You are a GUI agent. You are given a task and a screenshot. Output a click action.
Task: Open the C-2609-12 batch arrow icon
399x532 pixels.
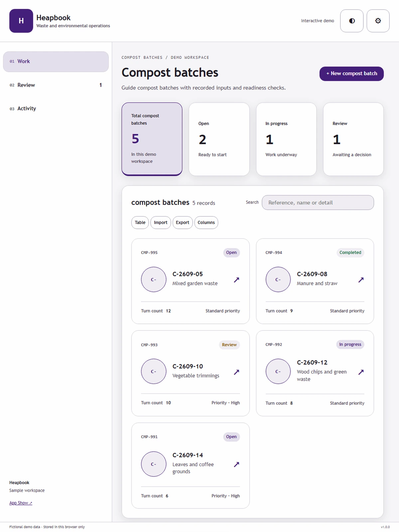pyautogui.click(x=361, y=372)
